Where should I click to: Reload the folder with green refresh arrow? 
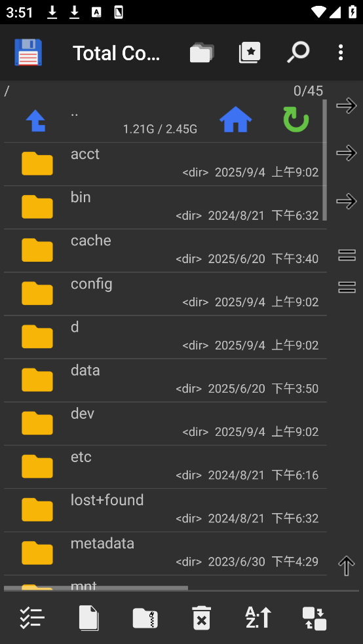click(296, 120)
